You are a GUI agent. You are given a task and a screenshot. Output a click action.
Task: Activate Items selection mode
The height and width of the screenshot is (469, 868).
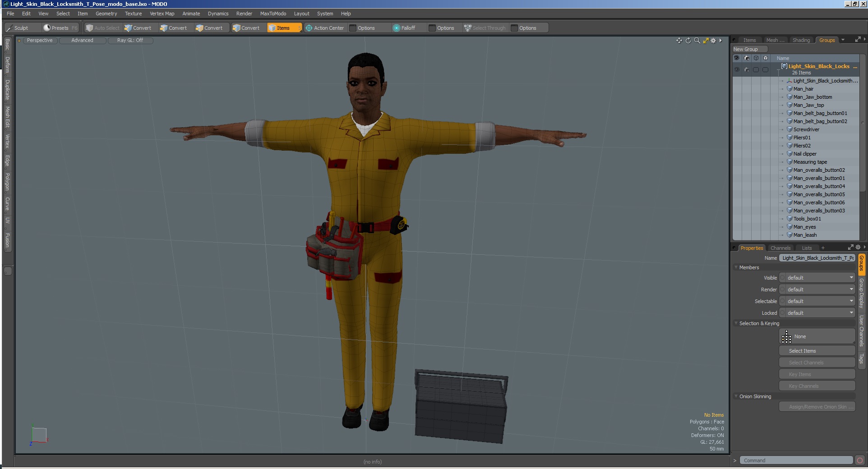pos(284,28)
